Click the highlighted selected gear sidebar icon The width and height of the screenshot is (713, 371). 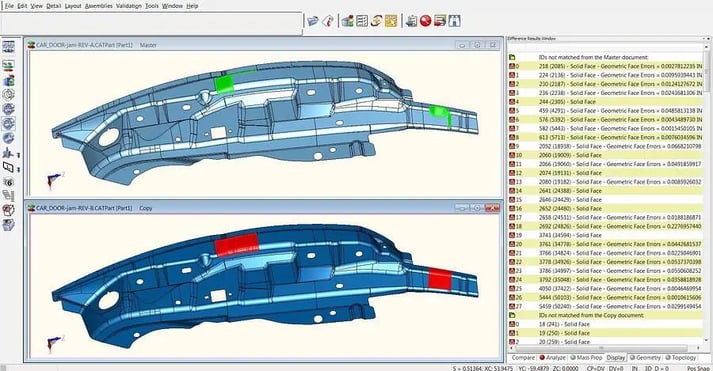(x=8, y=124)
